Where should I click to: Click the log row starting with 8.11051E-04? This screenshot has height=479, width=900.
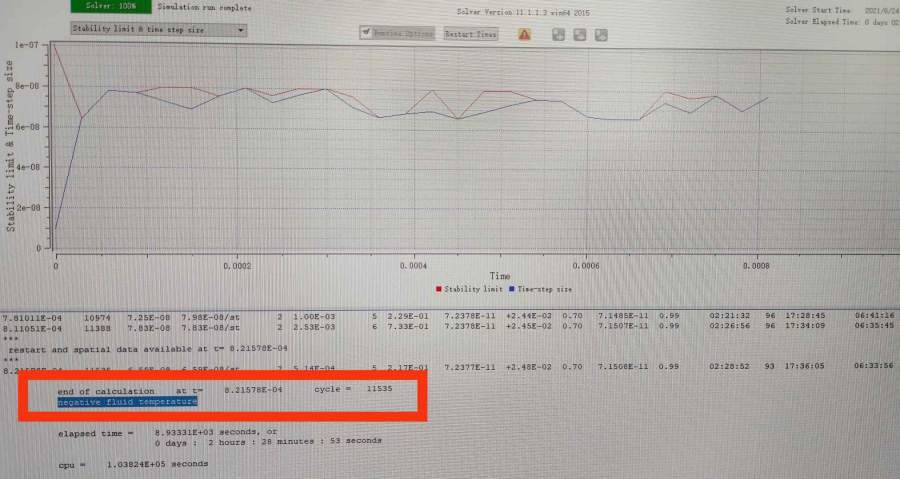click(x=448, y=327)
